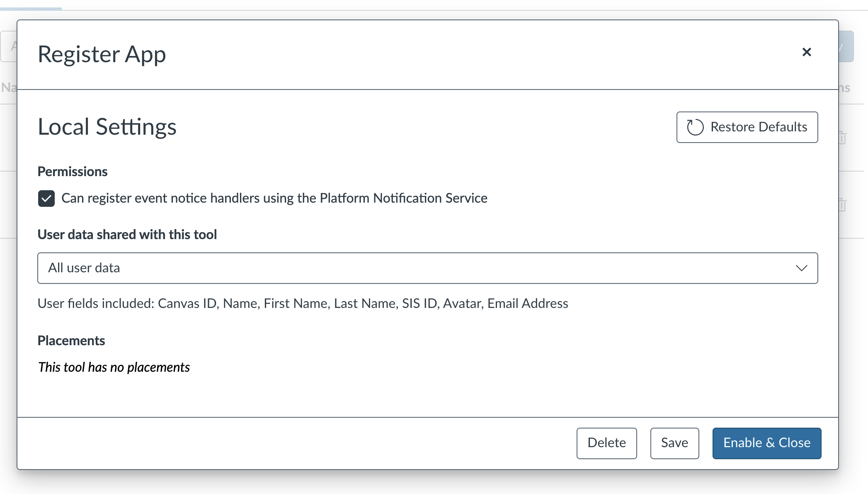Click the 'User data shared with this tool' label
Image resolution: width=868 pixels, height=494 pixels.
point(127,235)
